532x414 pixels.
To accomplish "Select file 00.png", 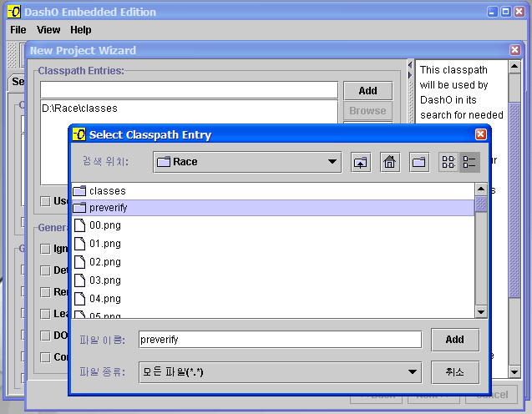I will (x=105, y=225).
